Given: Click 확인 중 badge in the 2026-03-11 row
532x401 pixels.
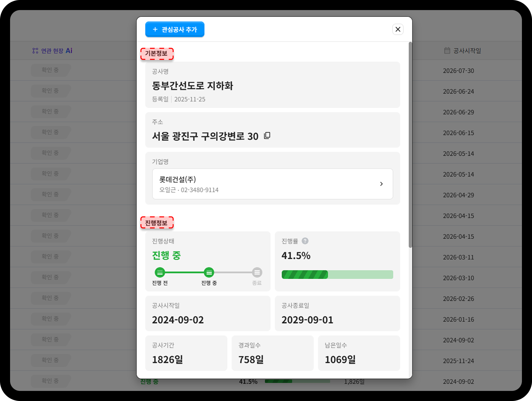Looking at the screenshot, I should (x=51, y=257).
